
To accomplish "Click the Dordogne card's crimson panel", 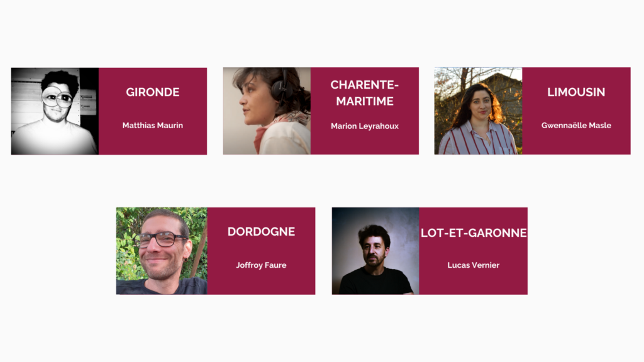I will 261,283.
